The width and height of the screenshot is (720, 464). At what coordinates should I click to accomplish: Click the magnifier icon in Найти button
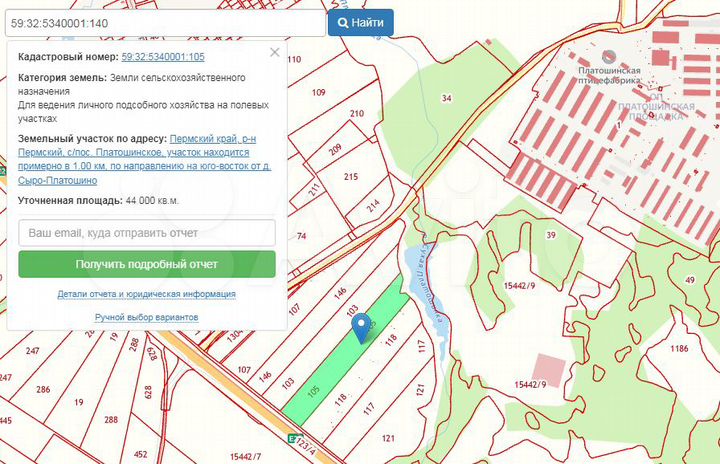[344, 22]
